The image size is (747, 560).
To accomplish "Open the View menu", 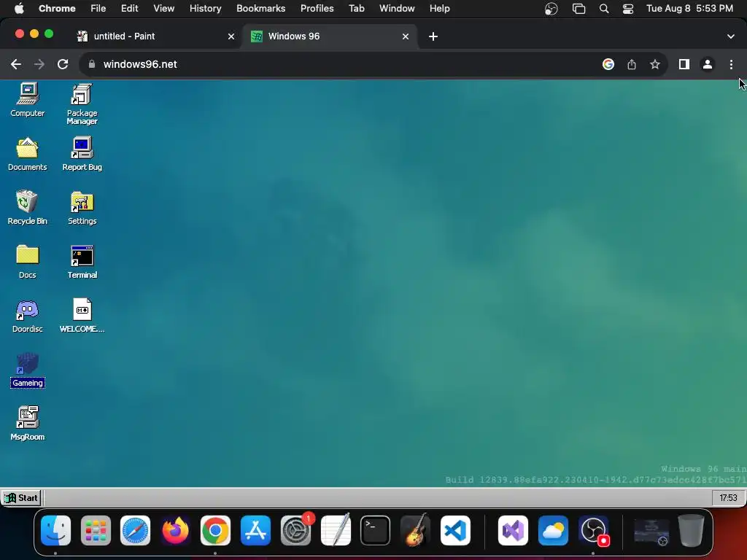I will click(163, 9).
